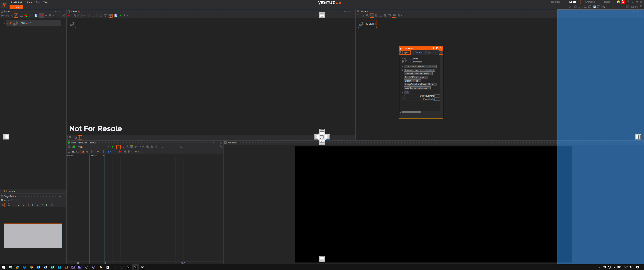
Task: Click the red arrow icon in Hierarchy toolbar
Action: pyautogui.click(x=69, y=16)
